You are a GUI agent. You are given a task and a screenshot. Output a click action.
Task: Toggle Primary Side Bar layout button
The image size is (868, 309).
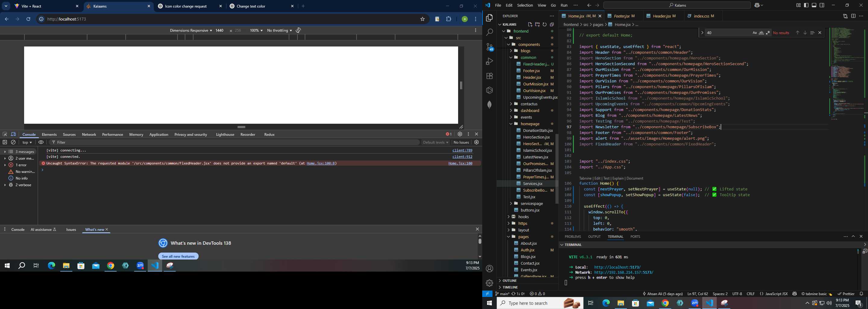click(806, 5)
